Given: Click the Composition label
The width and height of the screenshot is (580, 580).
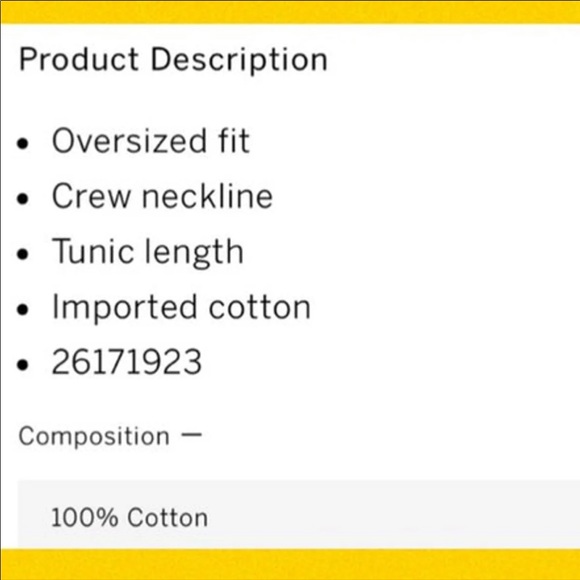Looking at the screenshot, I should [94, 436].
